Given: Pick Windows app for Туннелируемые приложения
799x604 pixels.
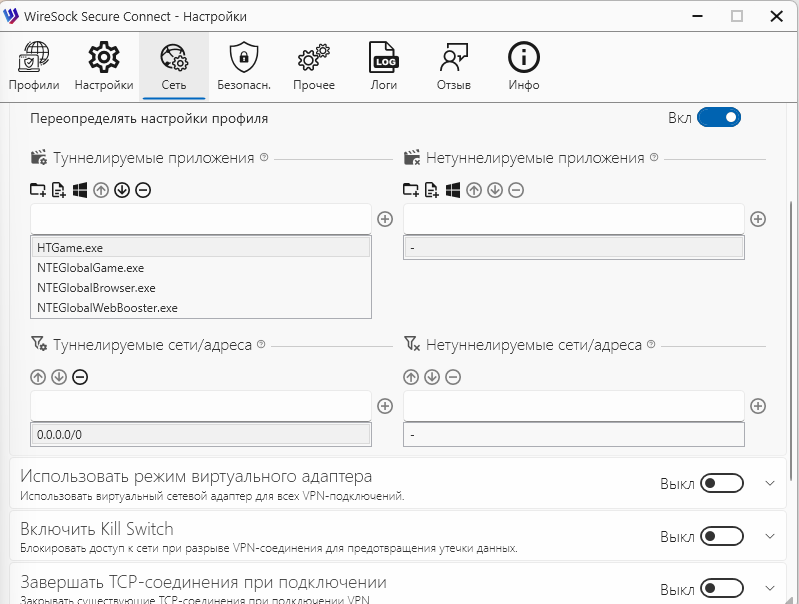Looking at the screenshot, I should point(80,190).
